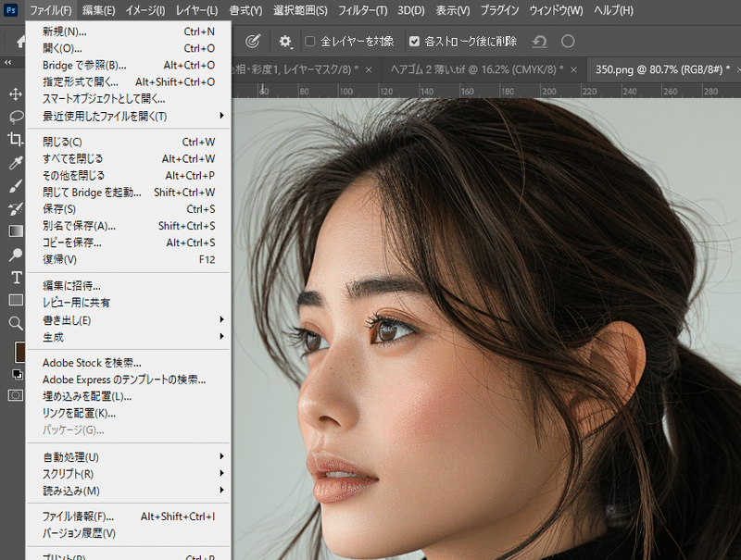Click the default colors reset icon
The image size is (741, 560).
(17, 375)
